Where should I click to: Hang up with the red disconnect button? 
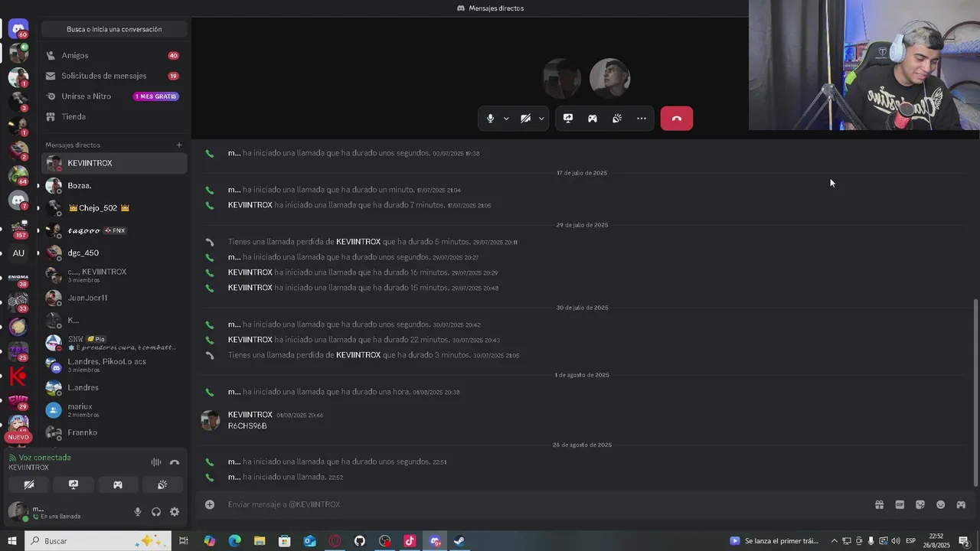[x=677, y=119]
